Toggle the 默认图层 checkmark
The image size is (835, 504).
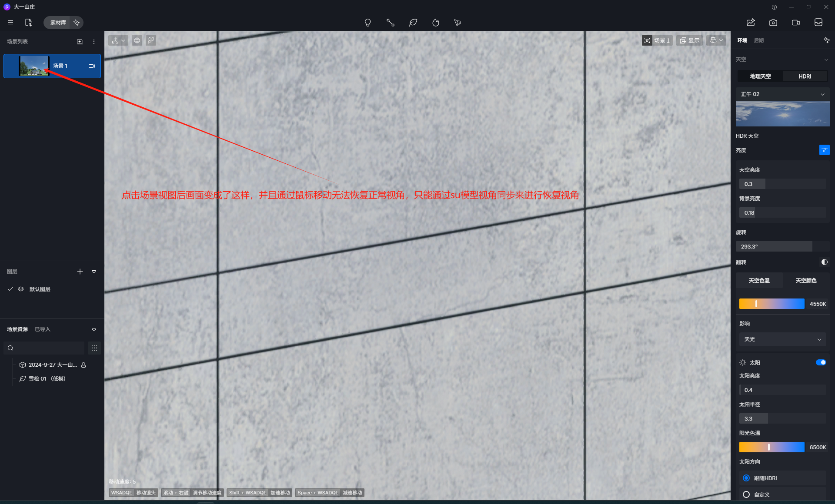click(10, 289)
